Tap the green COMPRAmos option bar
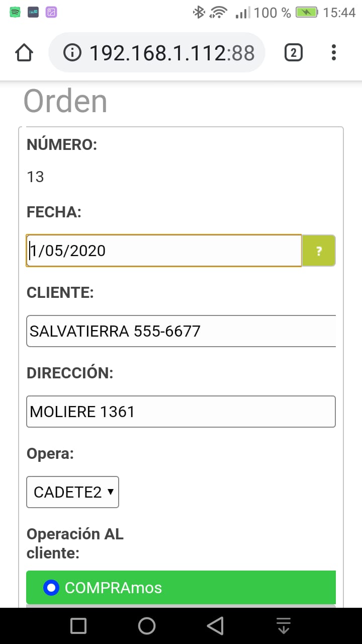 pyautogui.click(x=201, y=587)
